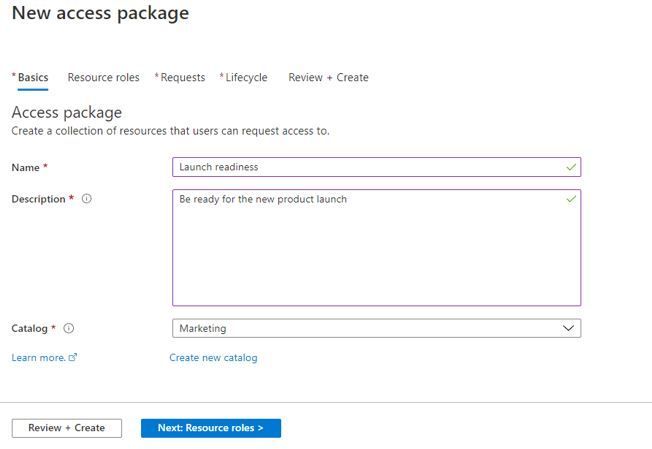Click the Review + Create button
The image size is (652, 449).
pos(67,428)
